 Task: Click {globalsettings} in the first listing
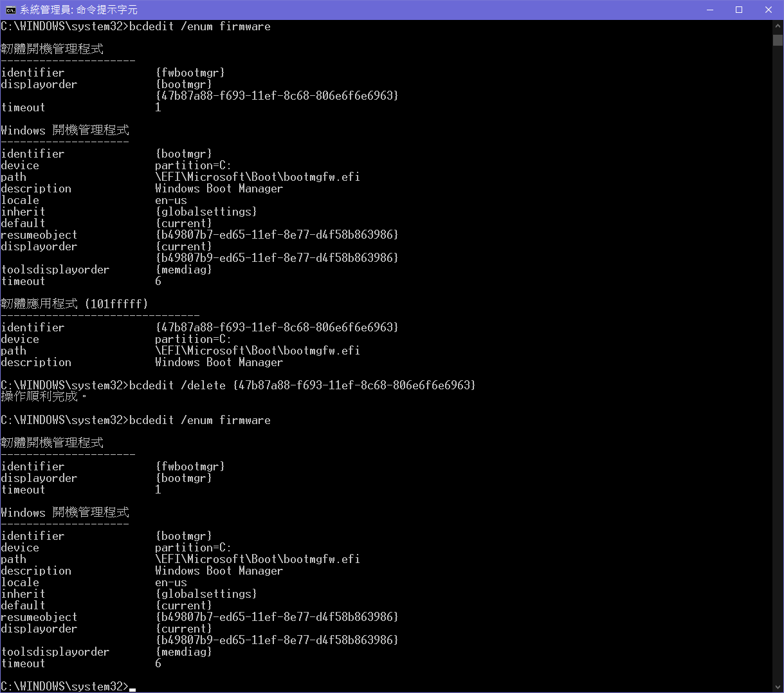point(206,212)
